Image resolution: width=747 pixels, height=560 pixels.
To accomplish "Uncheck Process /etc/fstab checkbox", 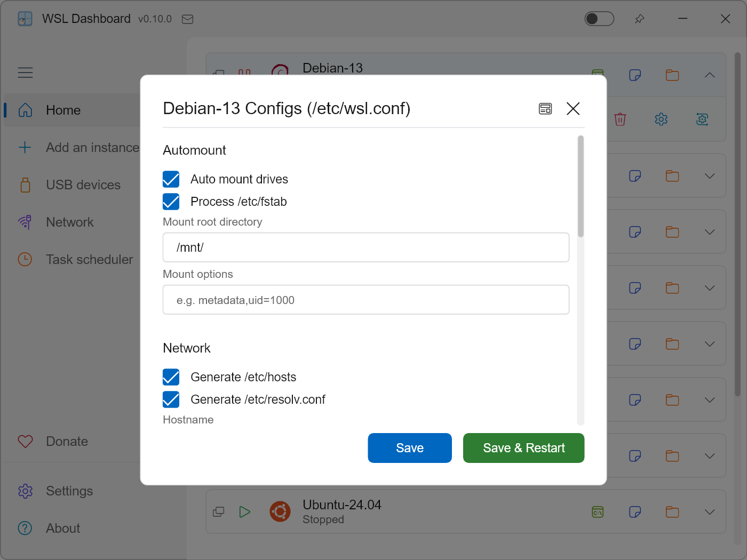I will (171, 202).
